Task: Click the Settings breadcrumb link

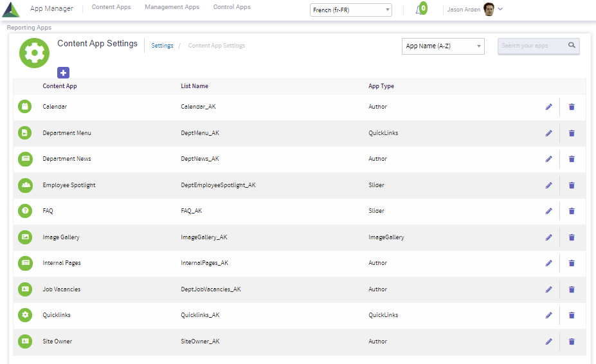Action: pyautogui.click(x=162, y=46)
